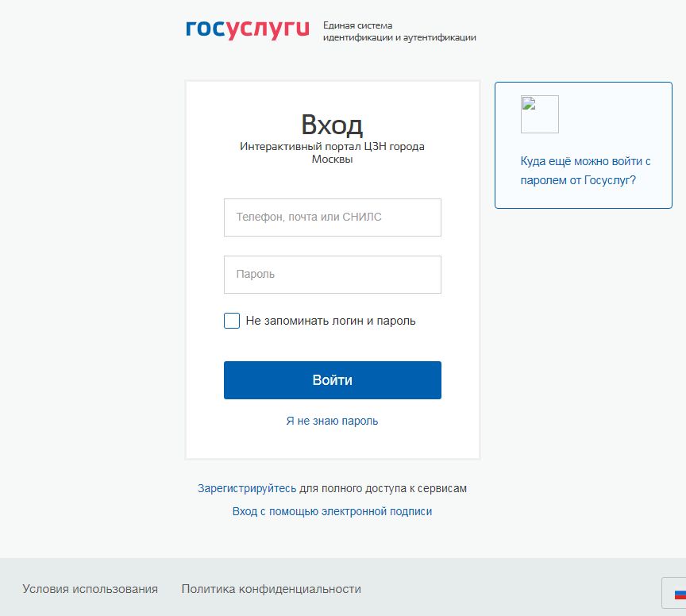
Task: Click the Не запоминать логин и пароль label
Action: point(331,321)
